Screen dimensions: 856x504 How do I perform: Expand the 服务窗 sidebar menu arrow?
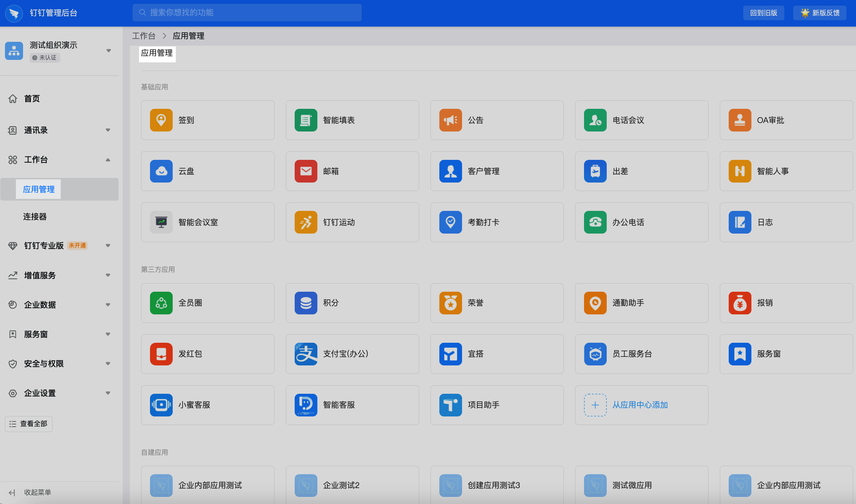[x=108, y=334]
